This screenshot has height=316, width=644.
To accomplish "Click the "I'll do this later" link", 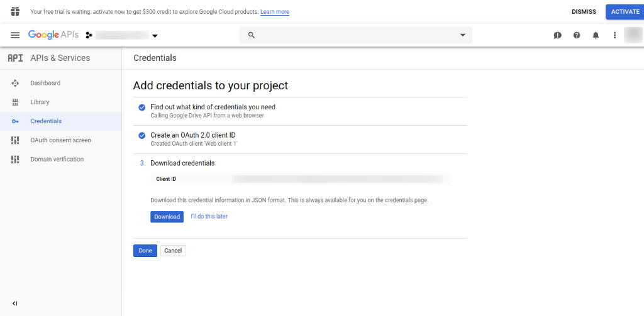I will 209,216.
